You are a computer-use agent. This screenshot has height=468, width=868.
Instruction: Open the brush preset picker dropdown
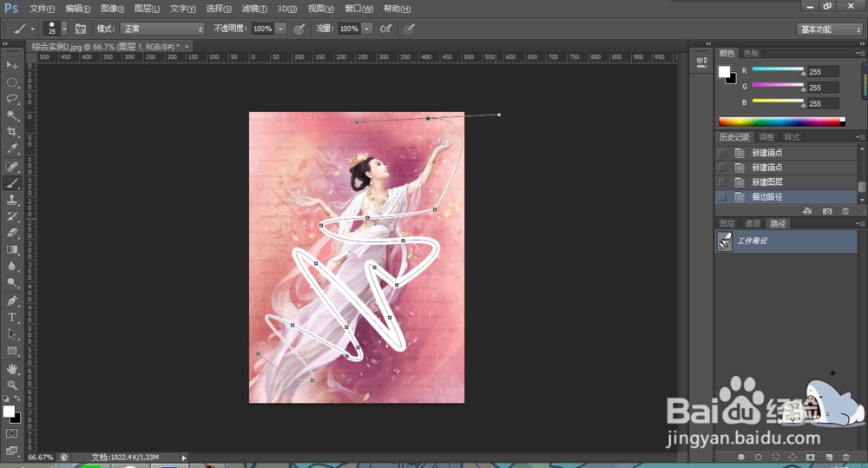(64, 29)
